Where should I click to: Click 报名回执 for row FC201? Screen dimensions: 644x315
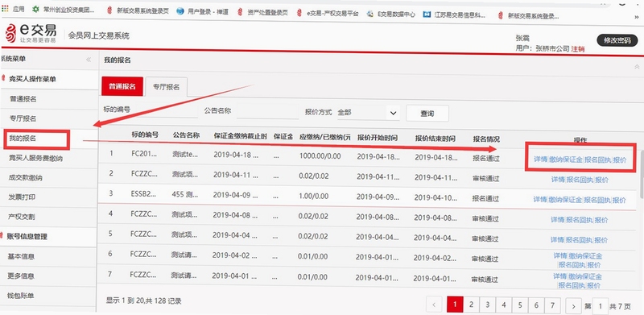click(x=597, y=160)
